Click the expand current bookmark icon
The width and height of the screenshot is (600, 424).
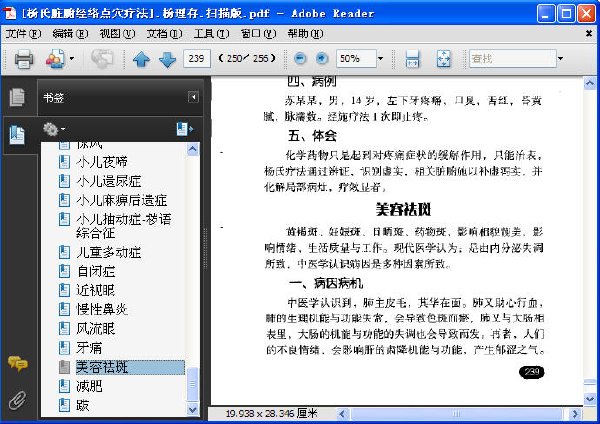[184, 129]
